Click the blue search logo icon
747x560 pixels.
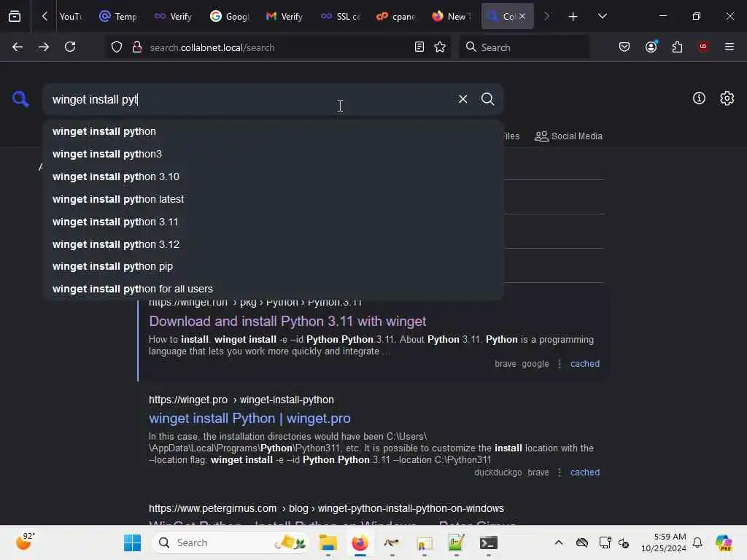click(20, 99)
